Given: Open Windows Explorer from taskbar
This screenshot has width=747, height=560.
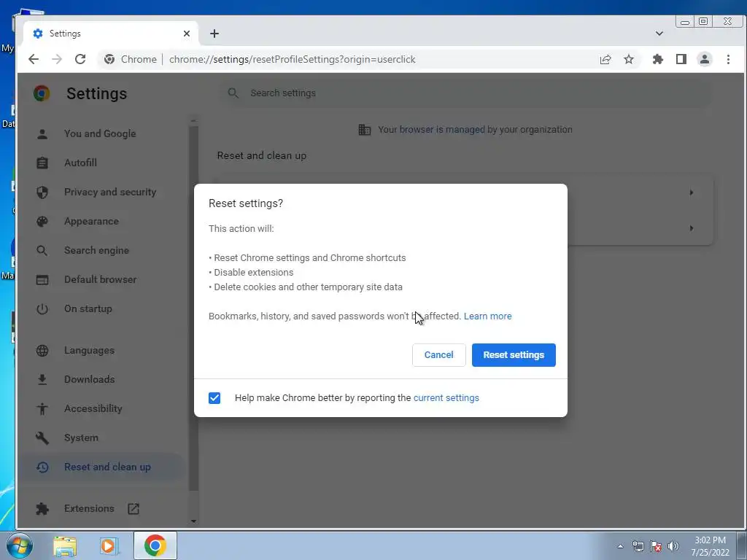Looking at the screenshot, I should (65, 545).
